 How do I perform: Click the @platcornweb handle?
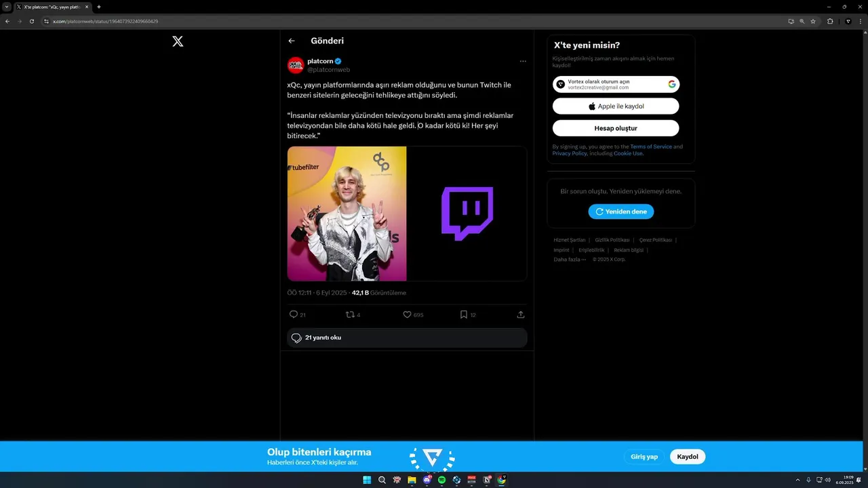point(328,70)
